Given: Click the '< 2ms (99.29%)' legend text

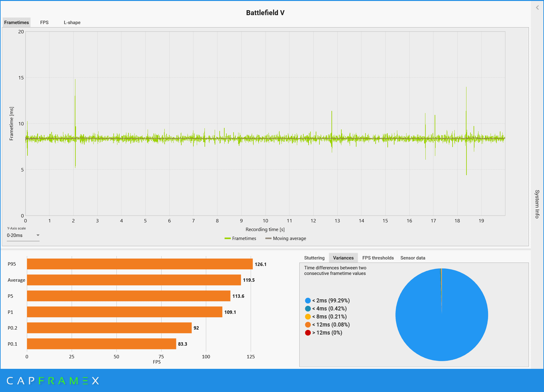Looking at the screenshot, I should coord(331,301).
